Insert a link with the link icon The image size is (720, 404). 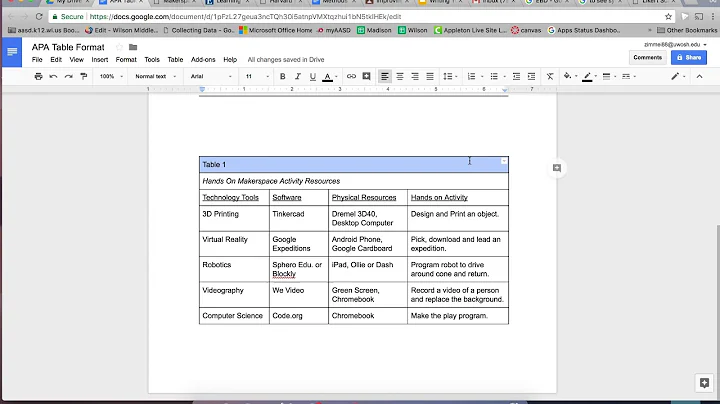pyautogui.click(x=351, y=76)
